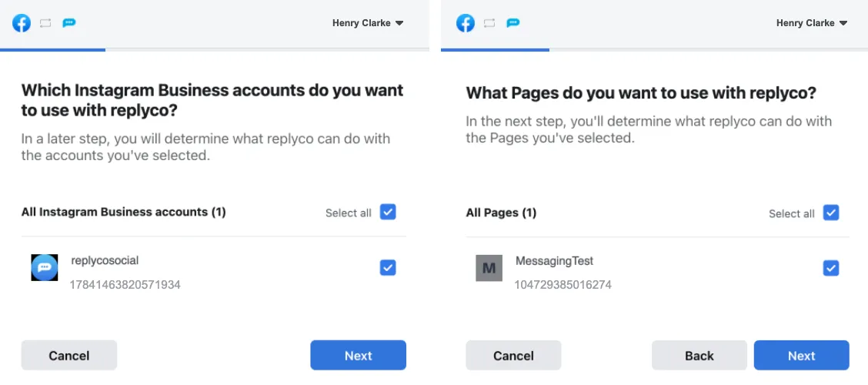Open Henry Clarke menu in Pages dialog
Image resolution: width=868 pixels, height=385 pixels.
(812, 22)
